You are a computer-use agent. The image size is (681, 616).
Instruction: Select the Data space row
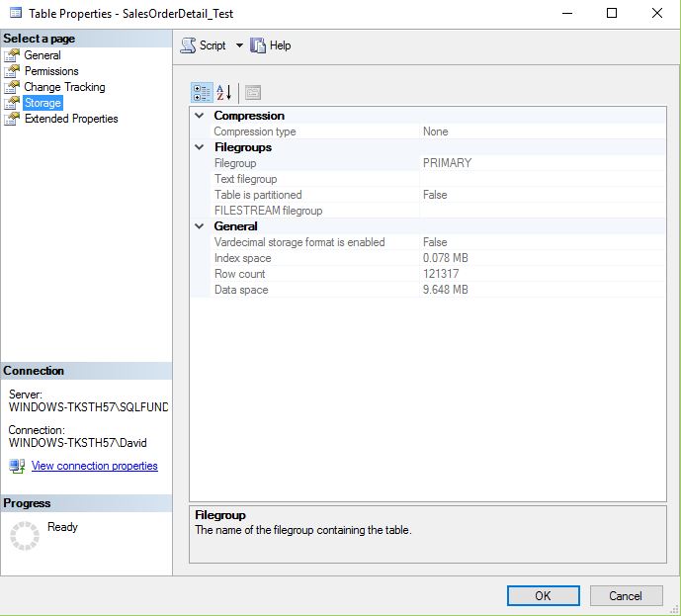(438, 290)
